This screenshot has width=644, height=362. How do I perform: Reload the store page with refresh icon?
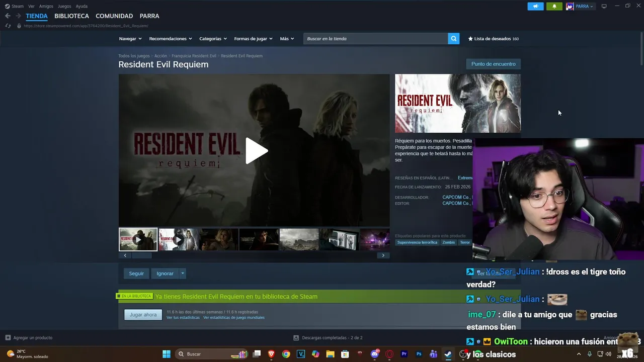(8, 26)
